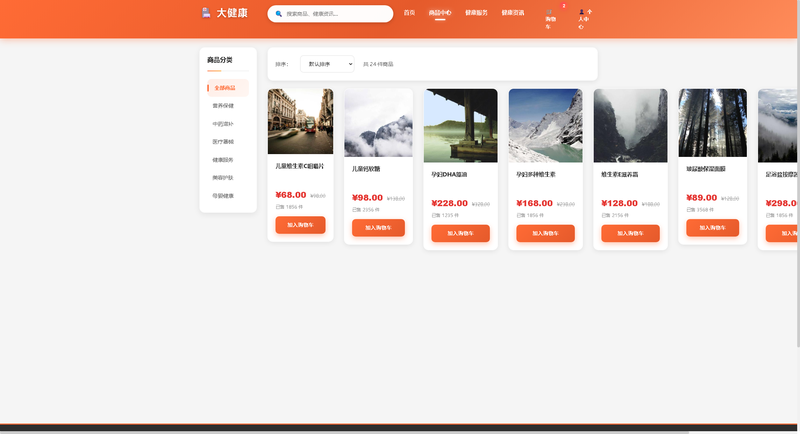The image size is (800, 434).
Task: Add the ¥89.00 product to cart
Action: click(x=712, y=227)
